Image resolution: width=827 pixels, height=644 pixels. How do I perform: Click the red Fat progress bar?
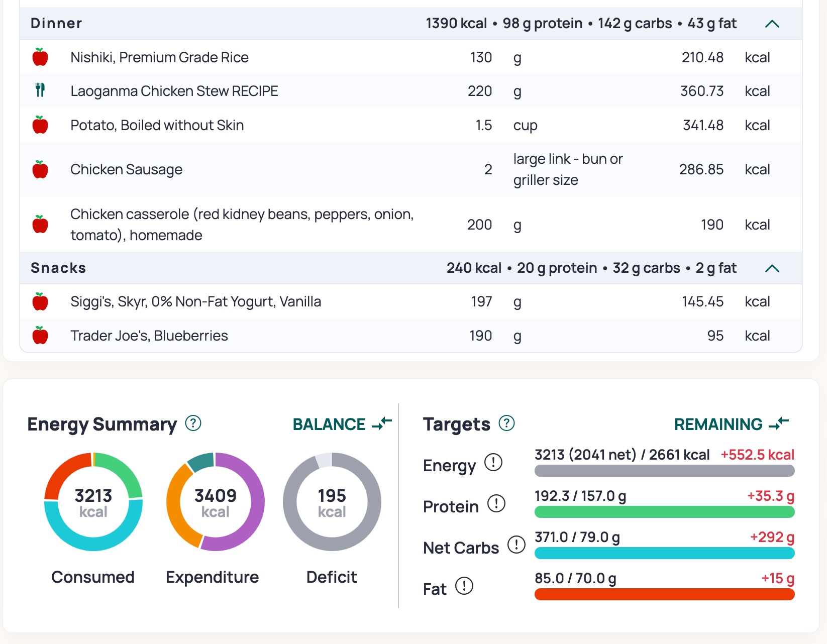pos(664,594)
